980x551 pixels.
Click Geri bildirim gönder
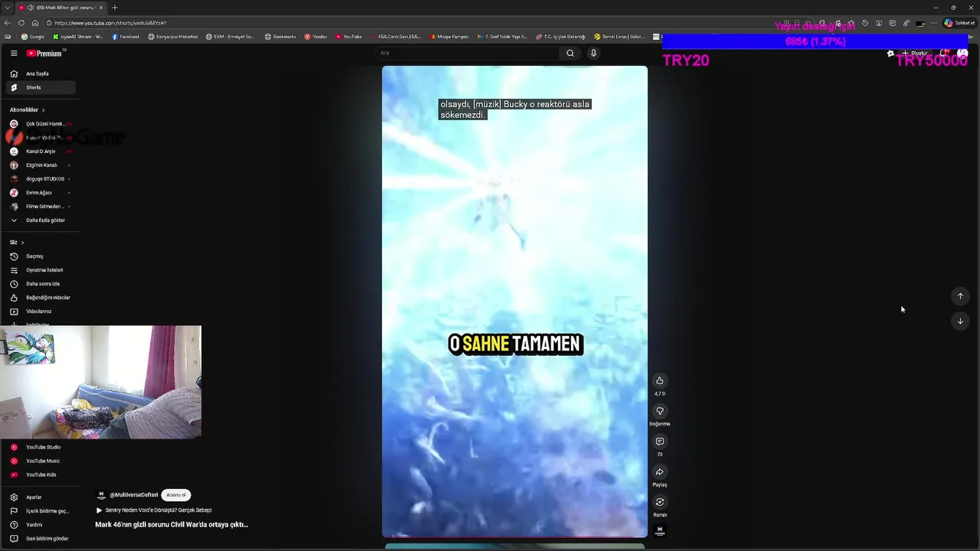(40, 538)
